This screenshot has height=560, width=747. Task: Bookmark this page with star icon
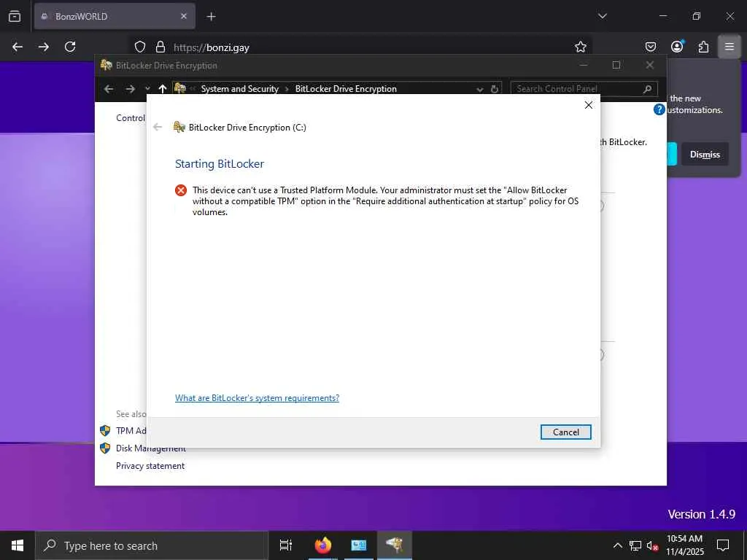(580, 47)
